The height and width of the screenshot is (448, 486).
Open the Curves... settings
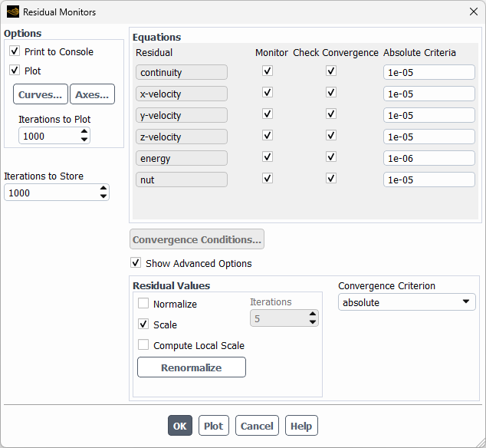point(41,94)
